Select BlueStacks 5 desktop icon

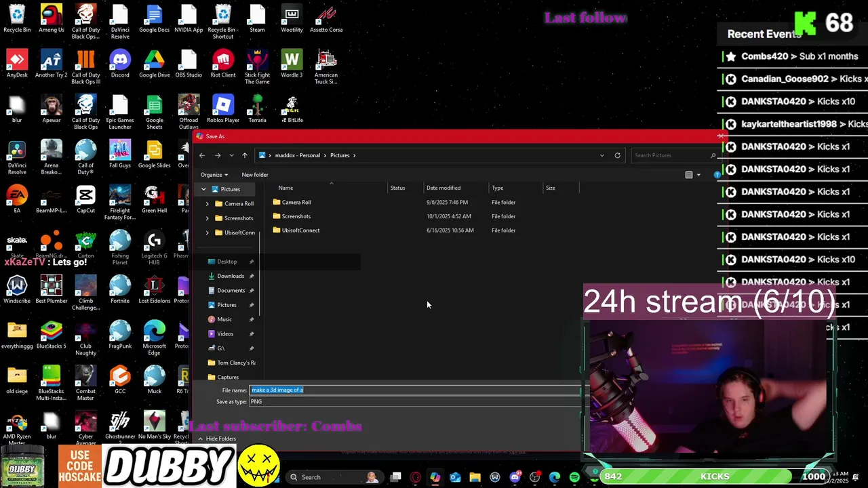click(x=52, y=335)
